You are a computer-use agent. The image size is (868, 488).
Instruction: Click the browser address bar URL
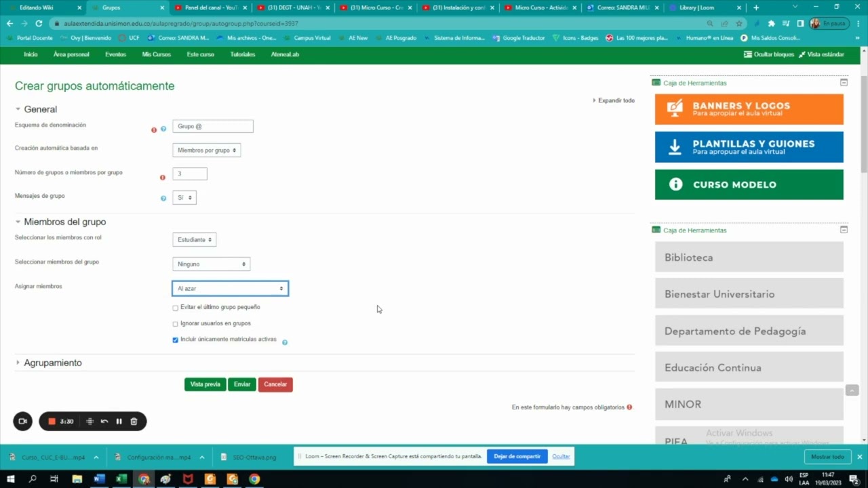[181, 23]
